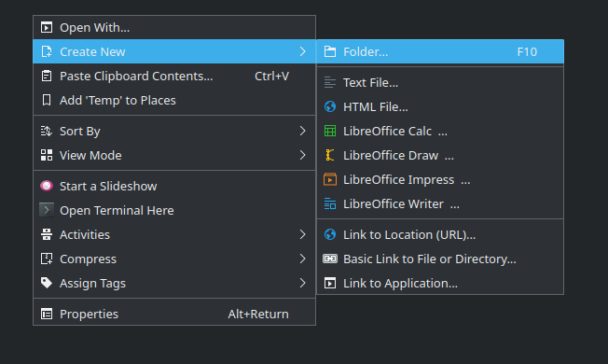Image resolution: width=608 pixels, height=364 pixels.
Task: Select Folder... from Create New submenu
Action: pos(440,52)
